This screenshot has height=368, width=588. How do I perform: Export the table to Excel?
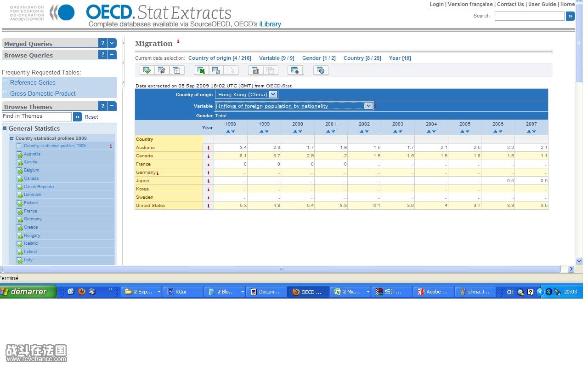click(x=201, y=70)
